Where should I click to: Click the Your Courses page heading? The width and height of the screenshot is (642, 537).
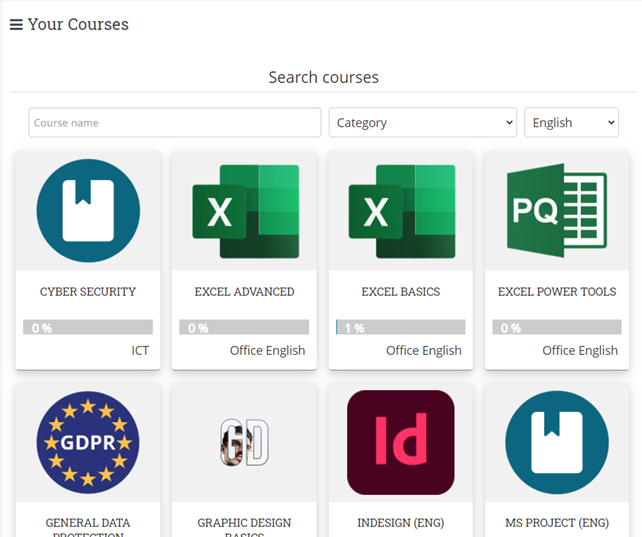[78, 25]
